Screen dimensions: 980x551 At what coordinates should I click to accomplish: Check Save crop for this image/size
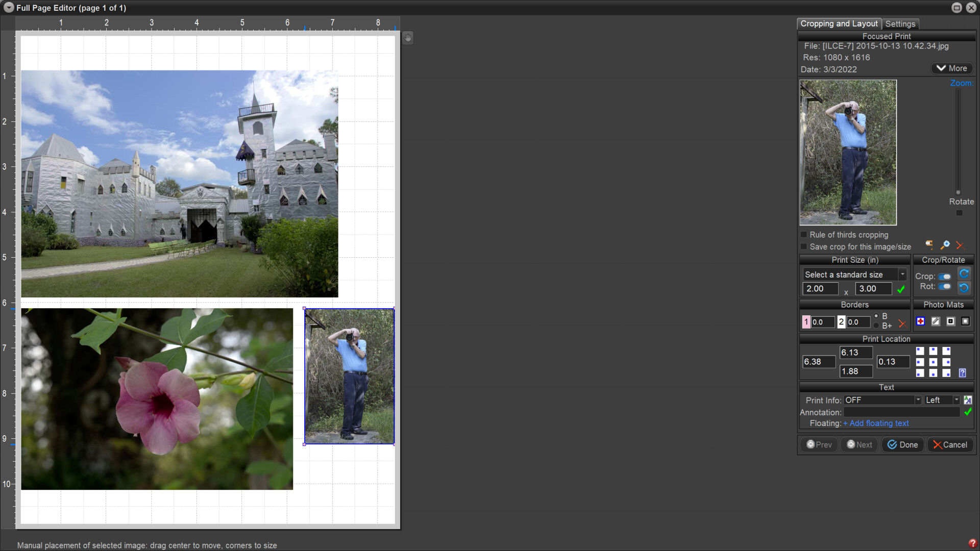coord(804,247)
